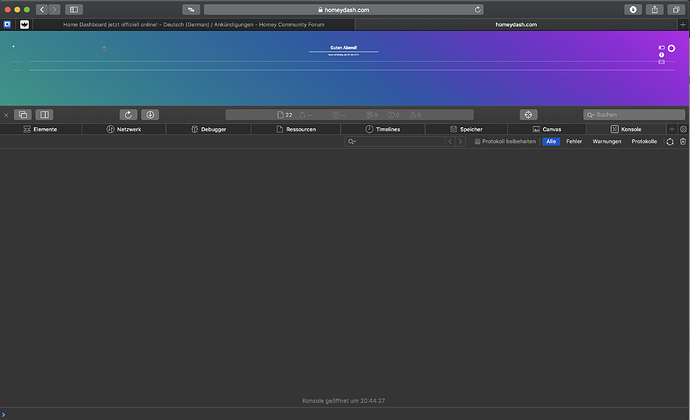Screen dimensions: 690x420
Task: Jump to next console search result
Action: [x=460, y=141]
